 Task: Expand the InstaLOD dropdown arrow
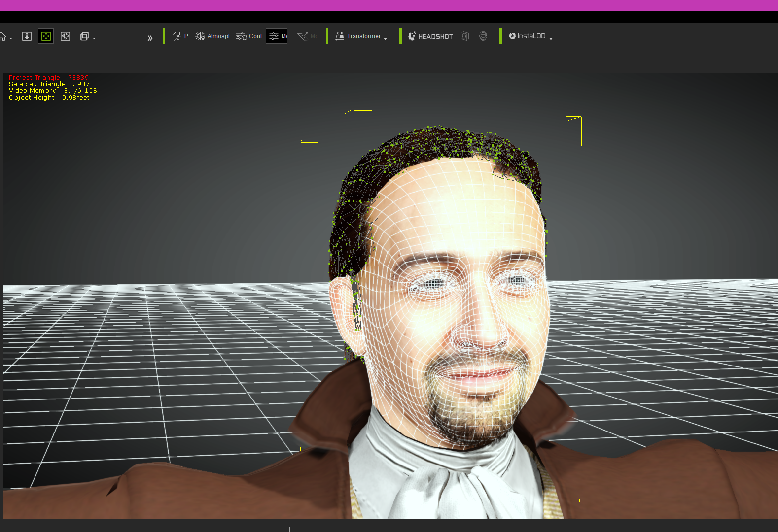tap(551, 39)
